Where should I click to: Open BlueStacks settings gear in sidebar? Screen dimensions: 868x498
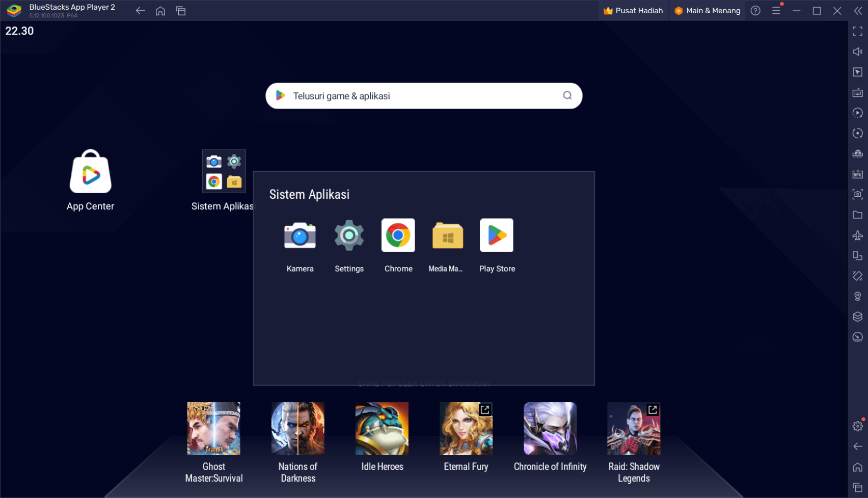point(858,426)
